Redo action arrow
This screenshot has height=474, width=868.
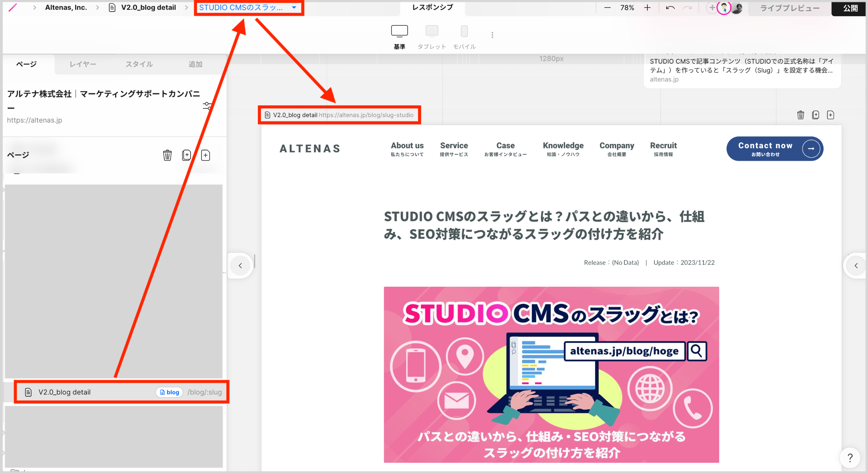tap(688, 8)
